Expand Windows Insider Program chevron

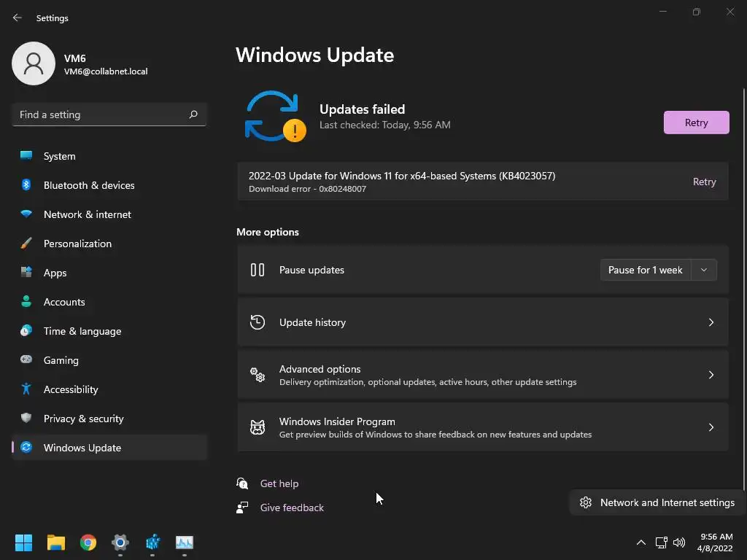[x=711, y=427]
